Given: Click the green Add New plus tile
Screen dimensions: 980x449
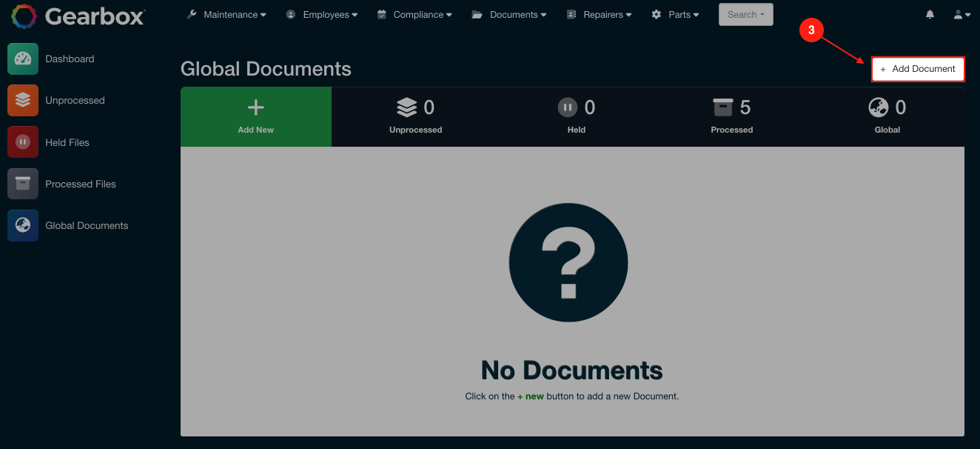Looking at the screenshot, I should click(255, 116).
